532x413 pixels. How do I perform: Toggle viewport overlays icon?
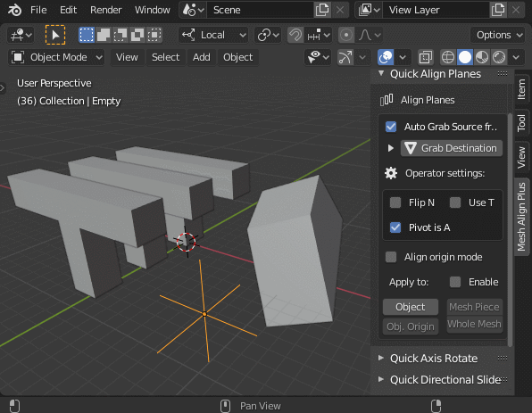pyautogui.click(x=386, y=57)
